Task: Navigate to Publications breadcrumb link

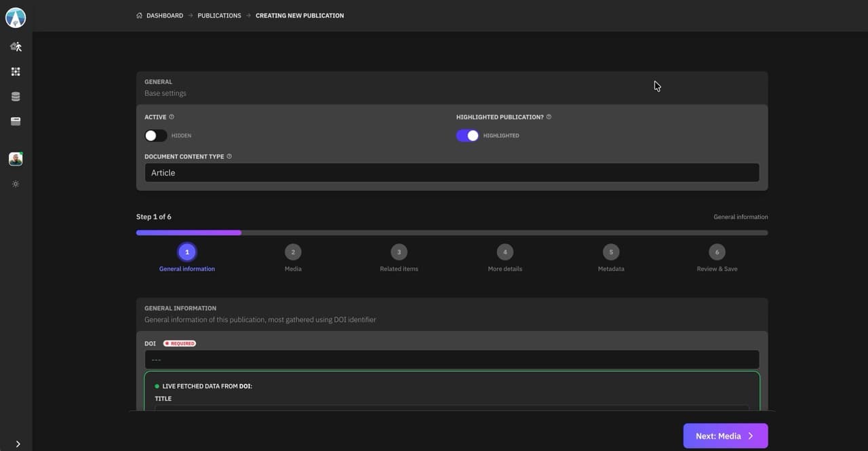Action: 219,16
